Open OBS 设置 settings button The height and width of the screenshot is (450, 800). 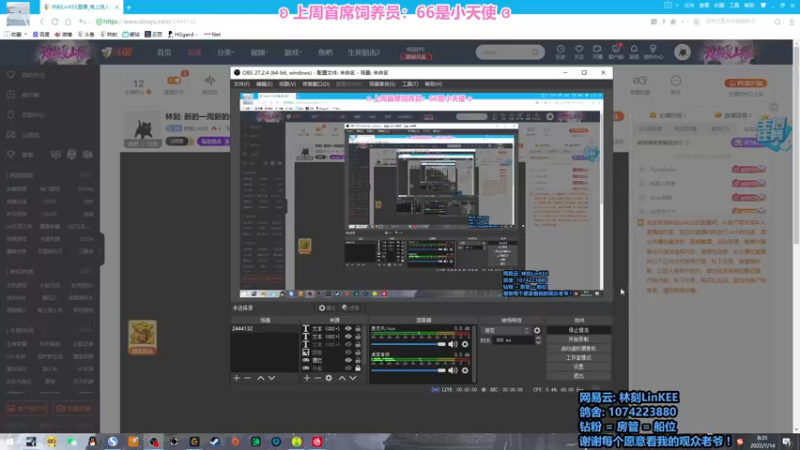[579, 367]
